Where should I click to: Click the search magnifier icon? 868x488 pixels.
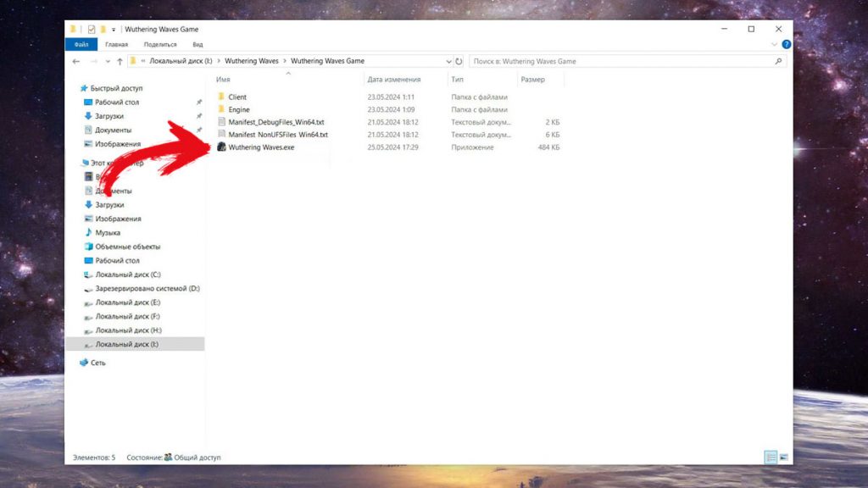tap(778, 61)
